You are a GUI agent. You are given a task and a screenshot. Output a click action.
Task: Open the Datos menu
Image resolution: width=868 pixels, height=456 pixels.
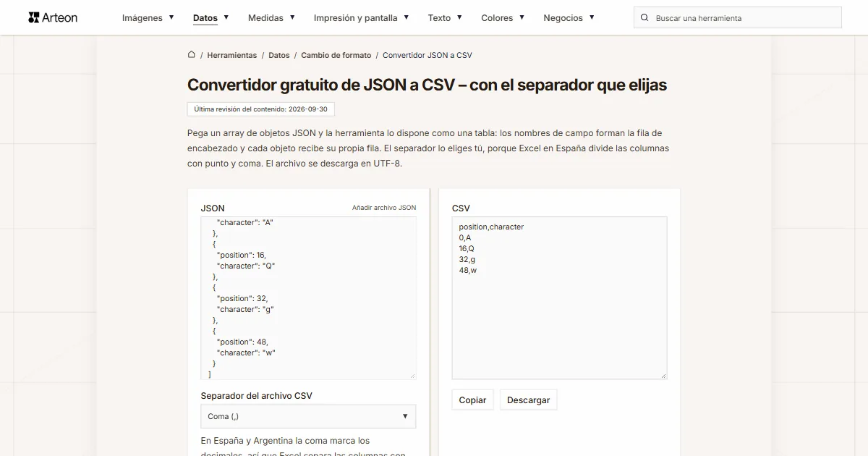pyautogui.click(x=205, y=18)
